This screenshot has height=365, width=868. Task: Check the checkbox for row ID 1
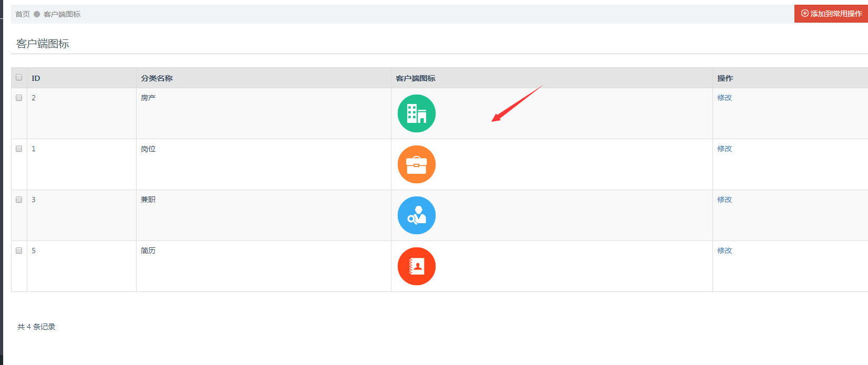[x=19, y=149]
